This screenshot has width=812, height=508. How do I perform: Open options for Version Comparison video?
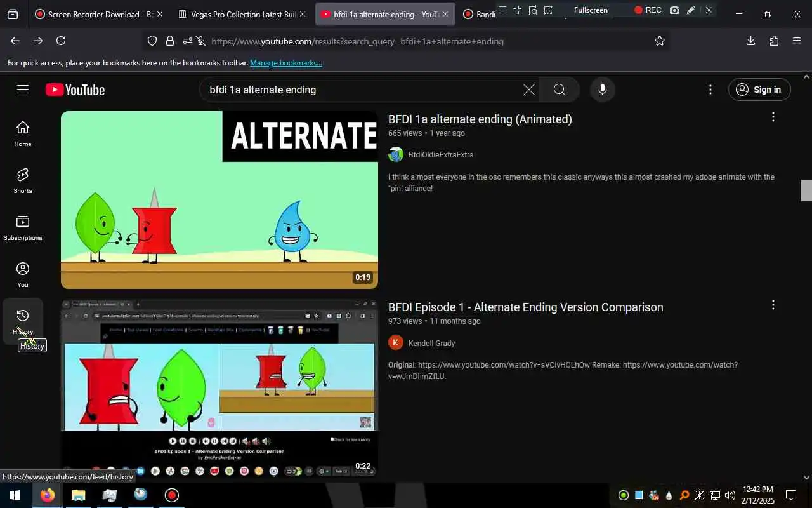(x=773, y=305)
